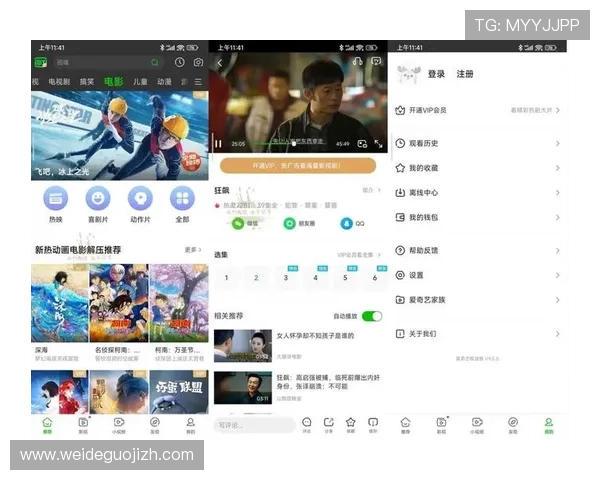Tap the 动作片 round icon

pyautogui.click(x=140, y=198)
